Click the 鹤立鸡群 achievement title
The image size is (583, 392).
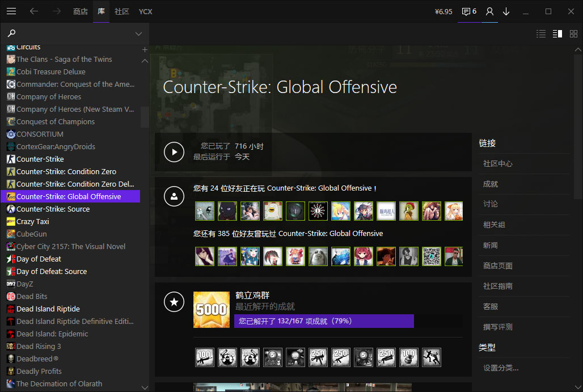point(252,296)
